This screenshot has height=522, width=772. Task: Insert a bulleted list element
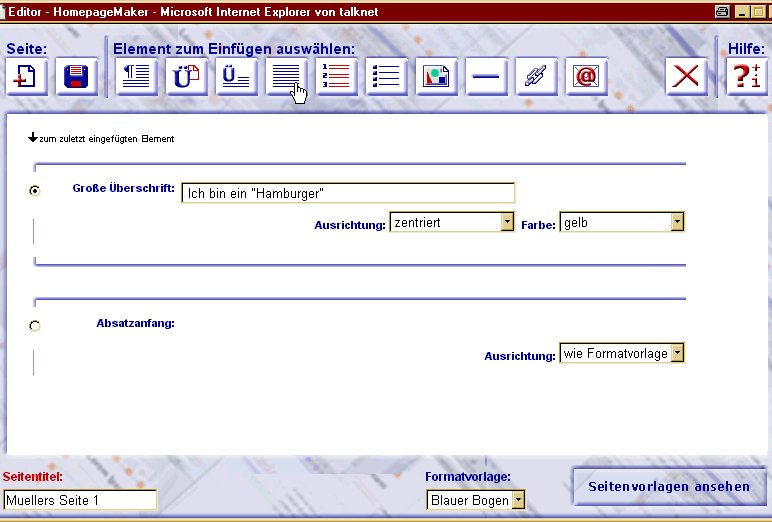click(x=387, y=78)
